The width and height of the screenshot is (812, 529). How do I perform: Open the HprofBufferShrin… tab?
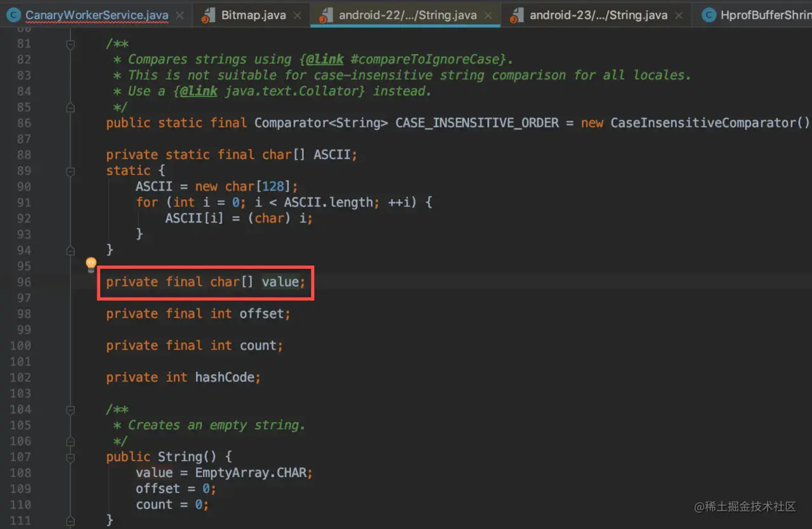tap(766, 15)
